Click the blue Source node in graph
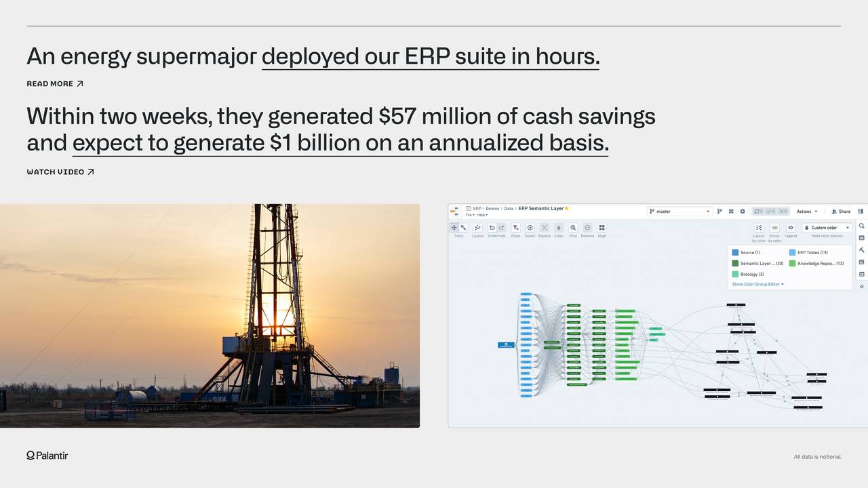Image resolution: width=868 pixels, height=488 pixels. click(x=506, y=345)
